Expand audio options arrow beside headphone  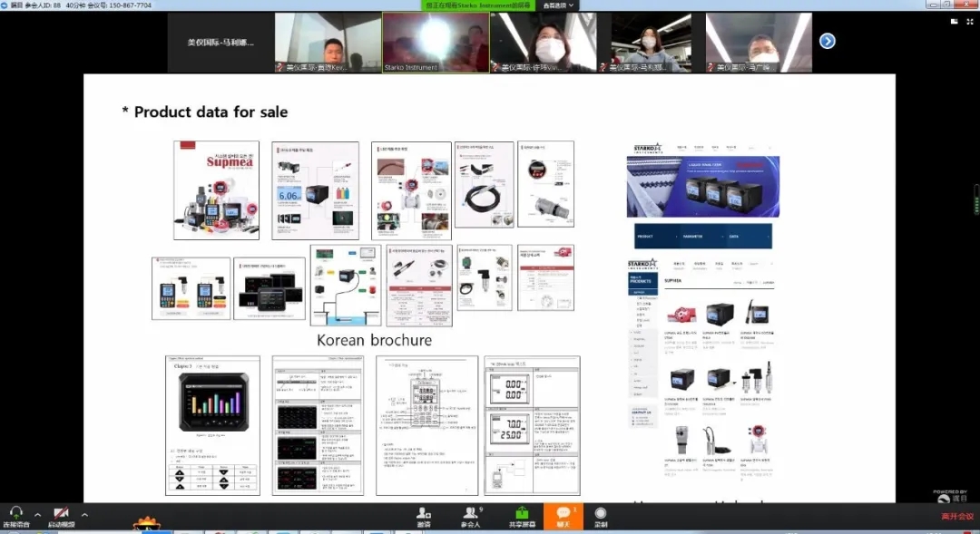(37, 514)
